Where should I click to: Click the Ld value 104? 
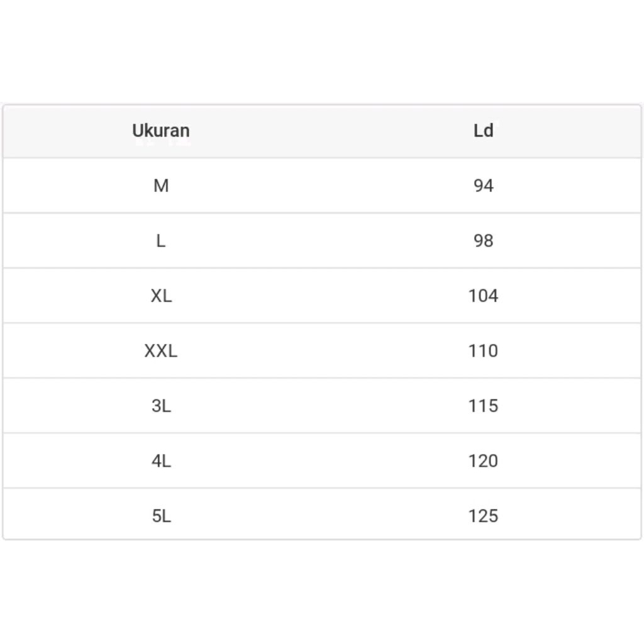tap(483, 296)
